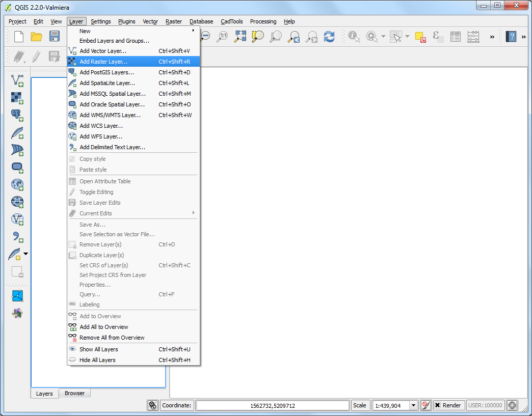Click the Coordinate input field

pos(273,405)
